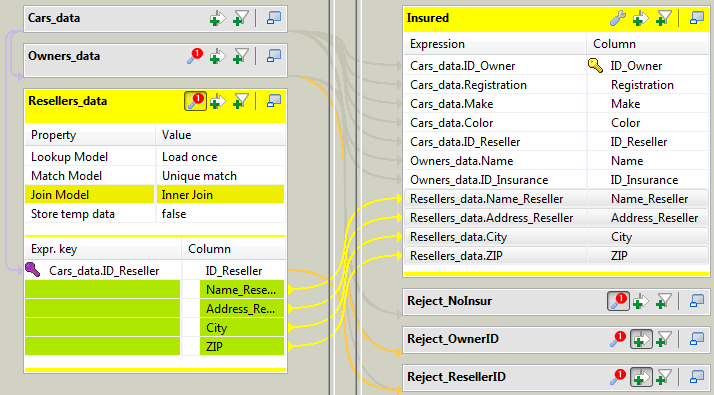Click the empty expression key beside City
714x395 pixels.
(x=103, y=328)
